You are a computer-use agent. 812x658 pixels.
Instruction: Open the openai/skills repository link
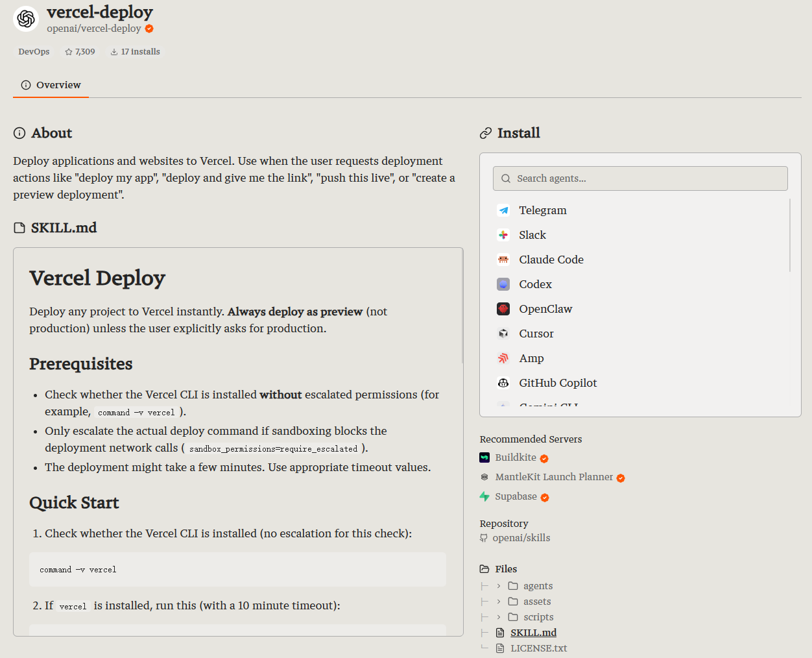coord(521,538)
